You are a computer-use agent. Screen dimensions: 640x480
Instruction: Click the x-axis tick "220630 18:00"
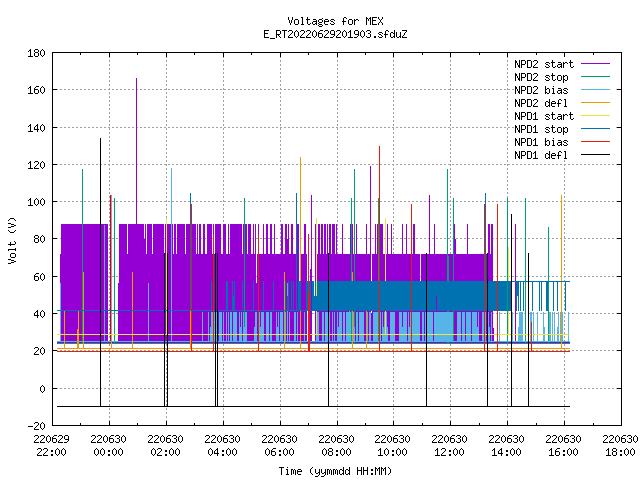(620, 446)
